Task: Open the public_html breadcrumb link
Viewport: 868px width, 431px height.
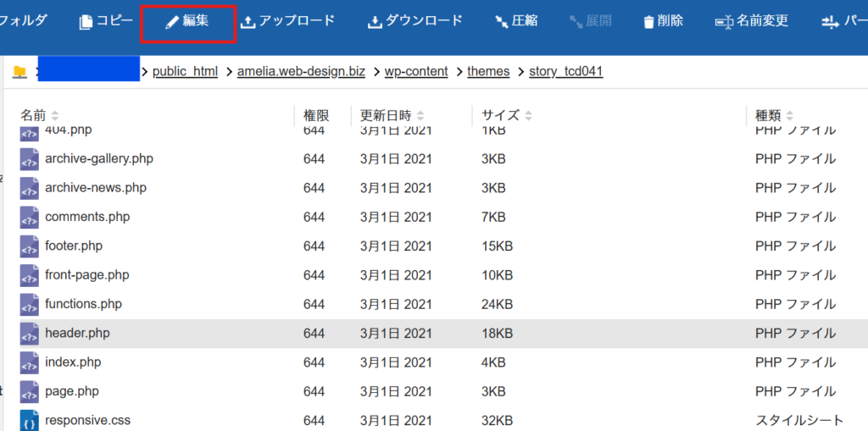Action: pyautogui.click(x=185, y=71)
